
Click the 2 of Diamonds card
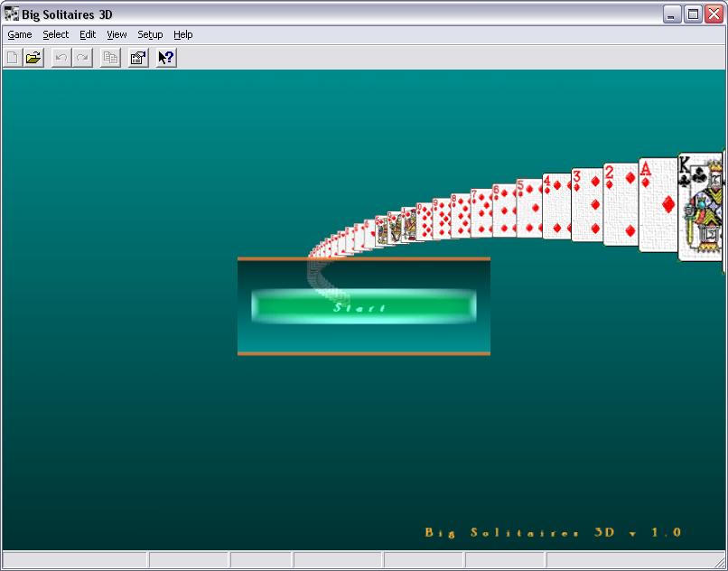621,204
